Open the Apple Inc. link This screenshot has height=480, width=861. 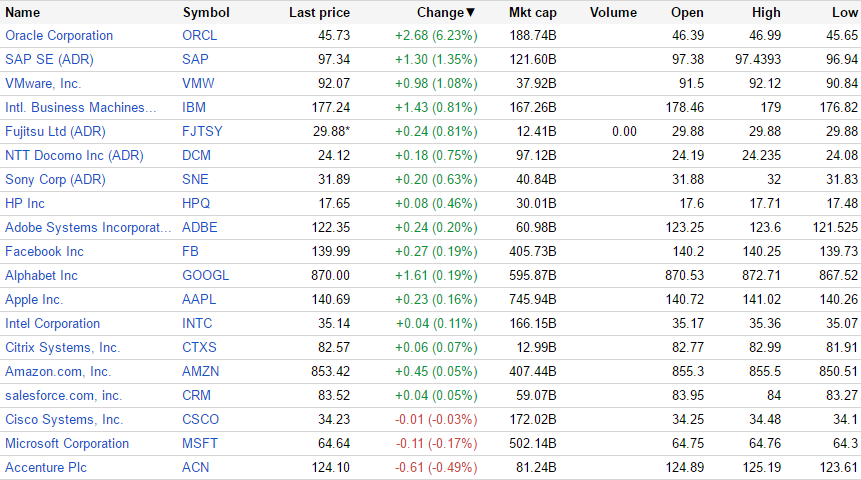[34, 300]
